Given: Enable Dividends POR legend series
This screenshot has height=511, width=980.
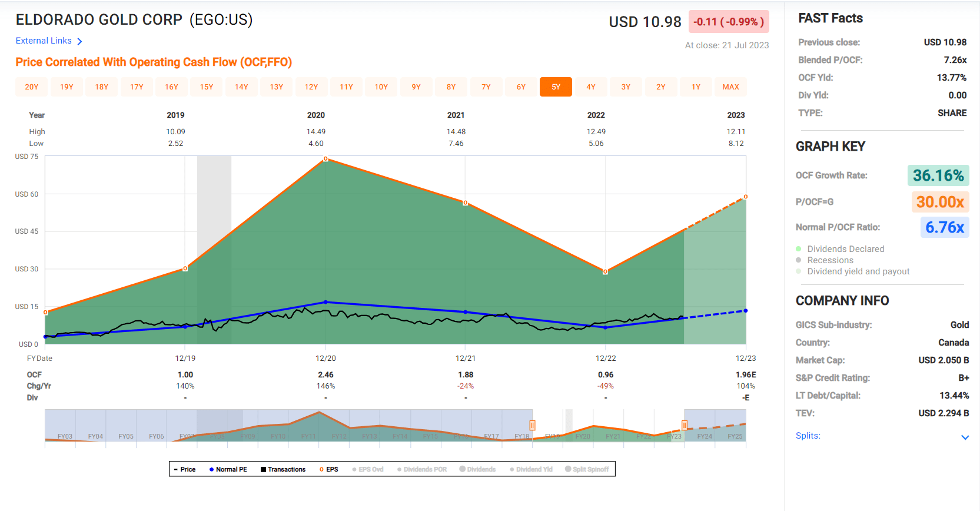Looking at the screenshot, I should pyautogui.click(x=422, y=469).
